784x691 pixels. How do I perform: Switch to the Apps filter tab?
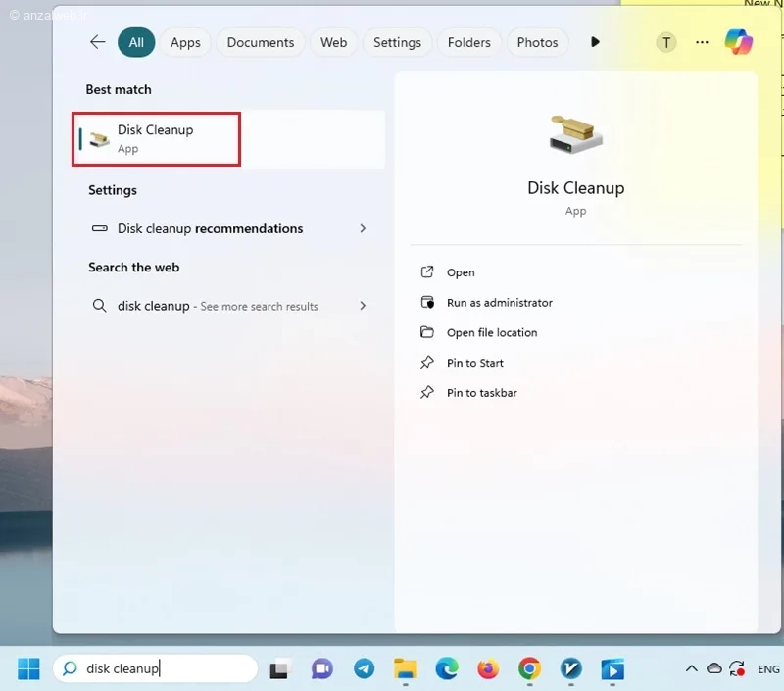(x=185, y=42)
